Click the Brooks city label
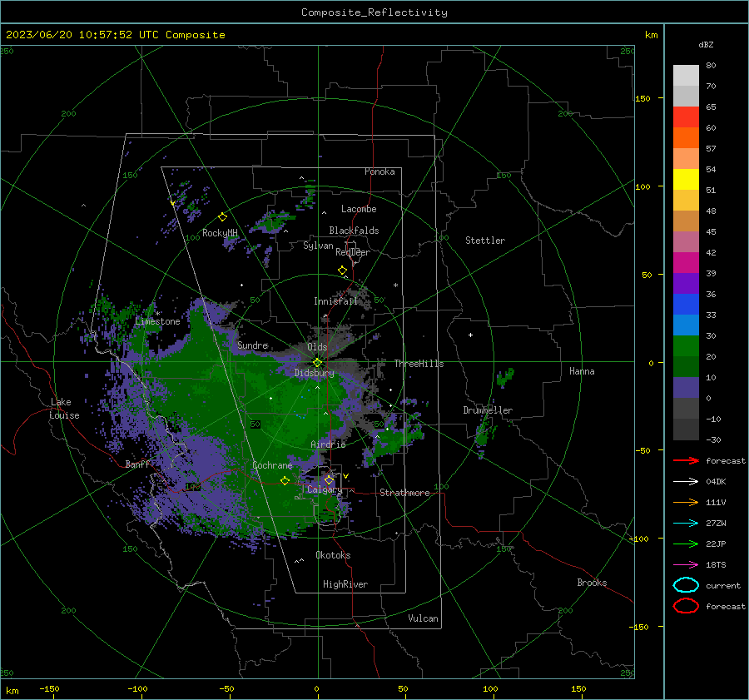This screenshot has height=700, width=749. pyautogui.click(x=592, y=583)
